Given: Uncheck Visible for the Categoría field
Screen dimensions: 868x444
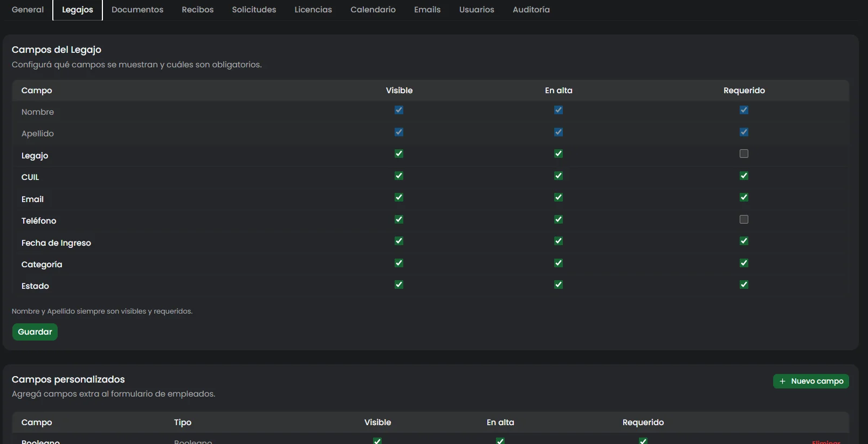Looking at the screenshot, I should pos(399,263).
